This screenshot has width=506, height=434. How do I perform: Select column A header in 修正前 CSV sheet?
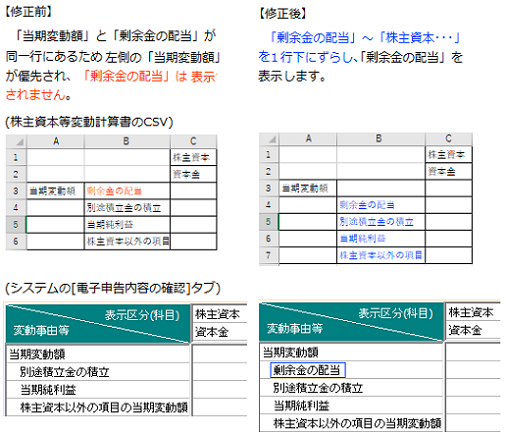pyautogui.click(x=55, y=141)
